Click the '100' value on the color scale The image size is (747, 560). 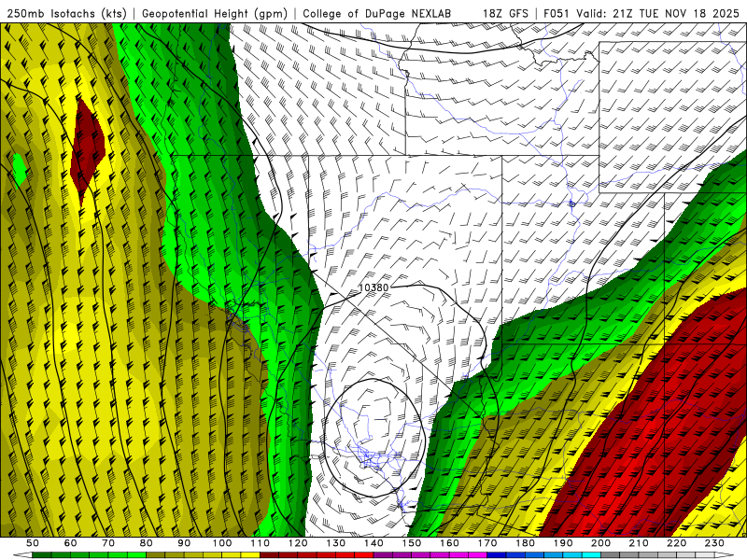click(x=222, y=543)
